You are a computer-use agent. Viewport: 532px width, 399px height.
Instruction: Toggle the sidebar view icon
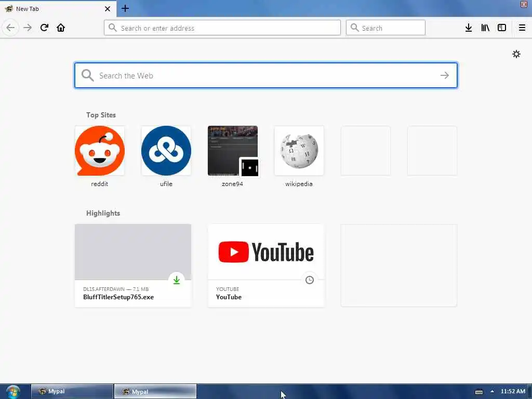502,28
